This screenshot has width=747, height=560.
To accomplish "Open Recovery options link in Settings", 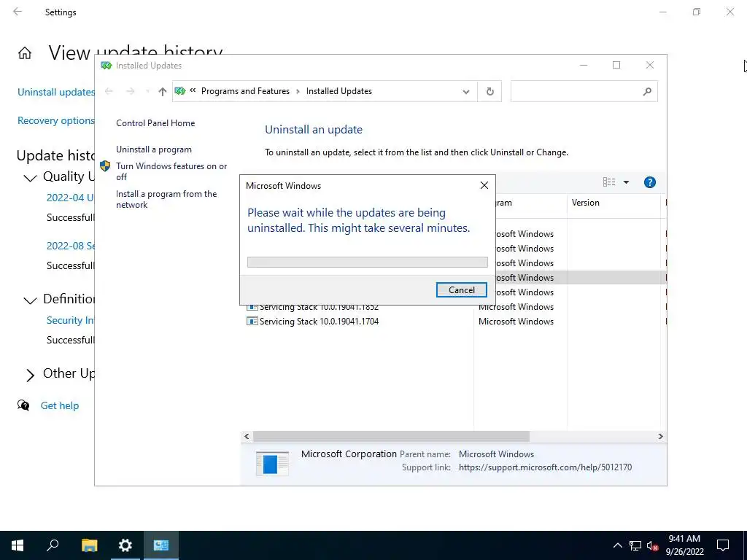I will click(x=55, y=120).
